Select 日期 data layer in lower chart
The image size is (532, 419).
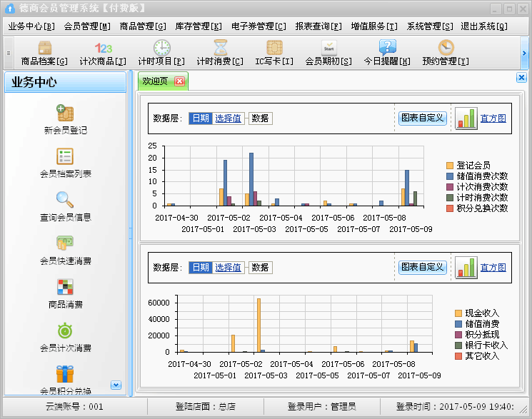pos(201,268)
